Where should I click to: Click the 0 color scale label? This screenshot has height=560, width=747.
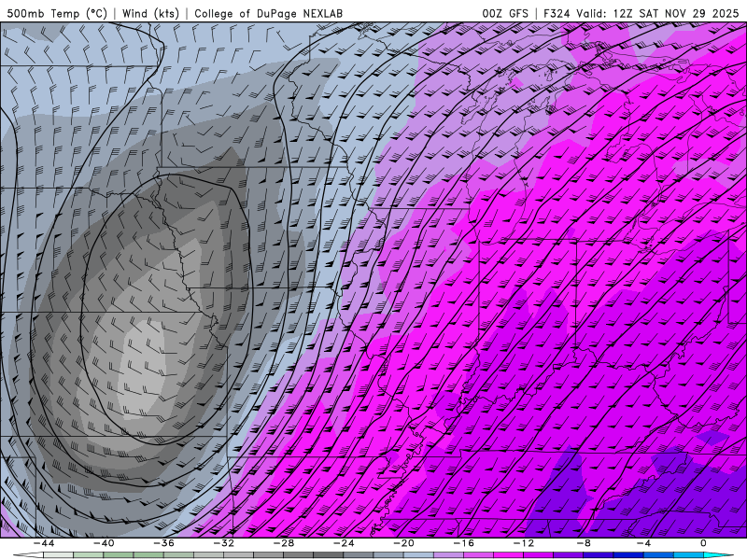(703, 543)
